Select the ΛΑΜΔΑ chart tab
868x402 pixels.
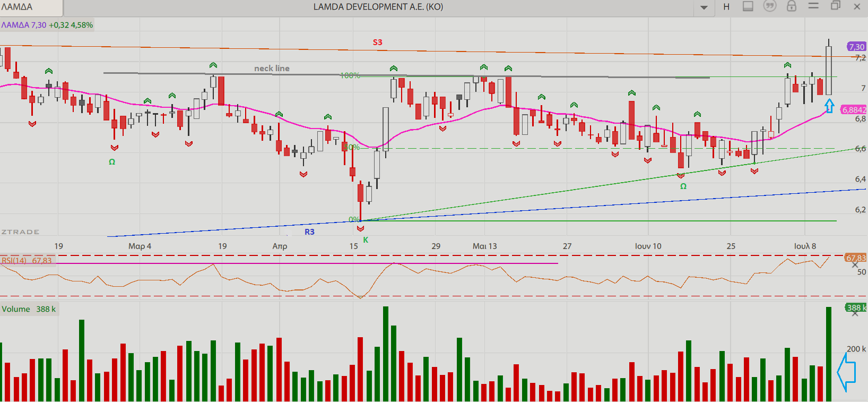point(31,7)
